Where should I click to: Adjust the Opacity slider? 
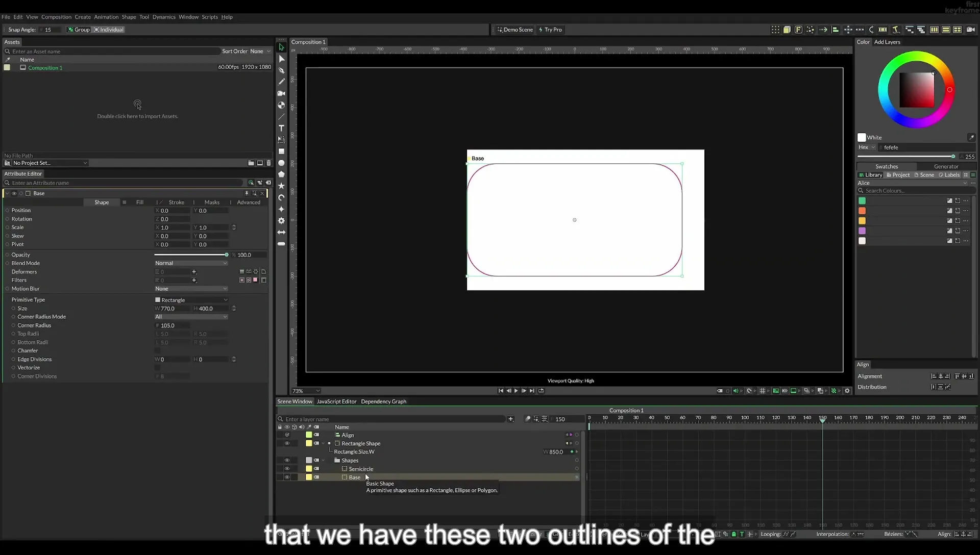[191, 255]
